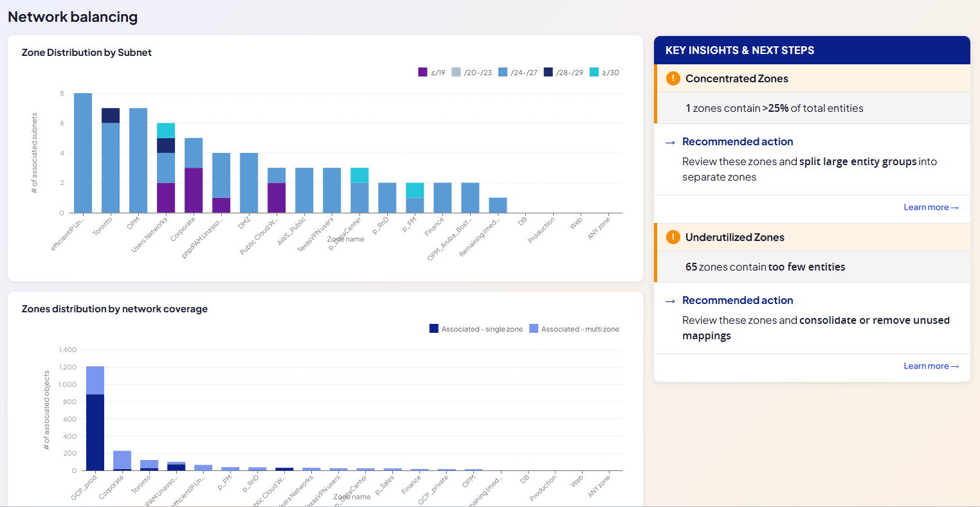
Task: Toggle Associated - multi zone legend
Action: (x=574, y=329)
